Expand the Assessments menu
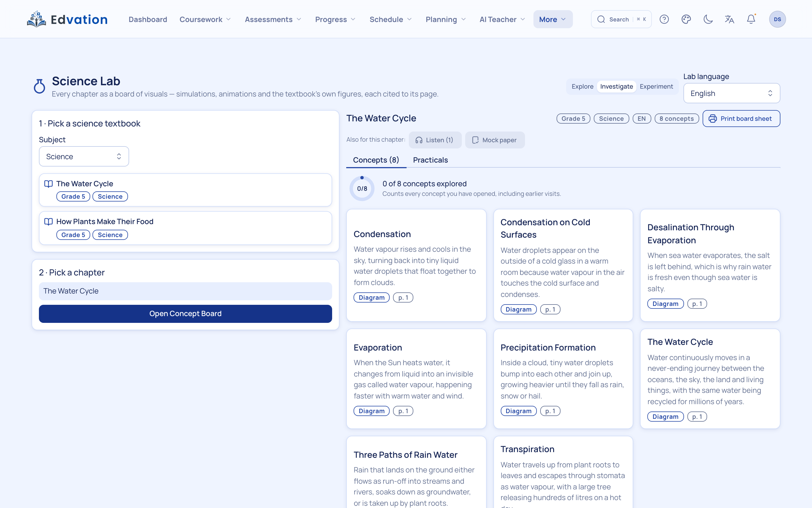Screen dimensions: 812x508 pos(273,19)
